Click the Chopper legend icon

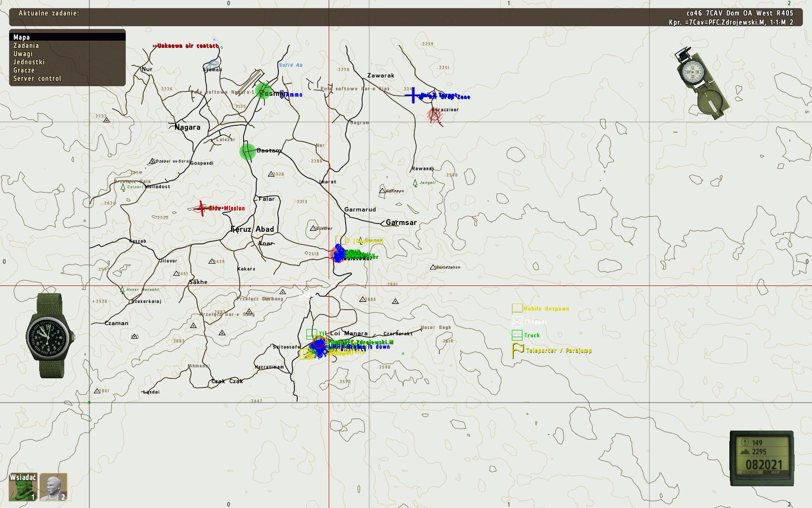[x=517, y=321]
